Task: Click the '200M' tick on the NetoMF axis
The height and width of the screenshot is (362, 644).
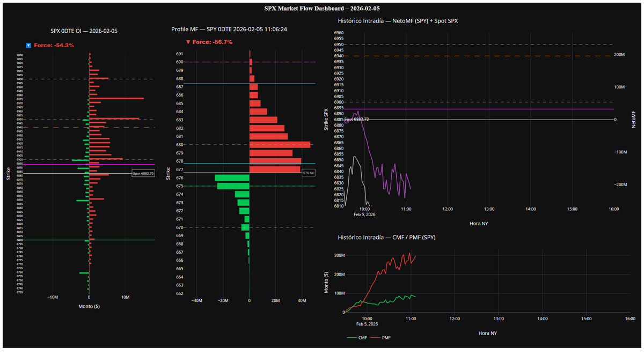Action: [x=619, y=55]
